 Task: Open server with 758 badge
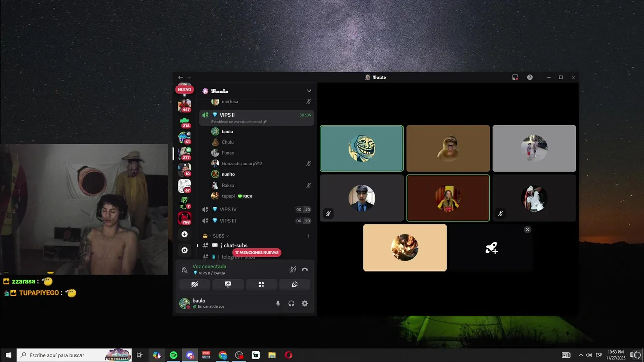184,218
